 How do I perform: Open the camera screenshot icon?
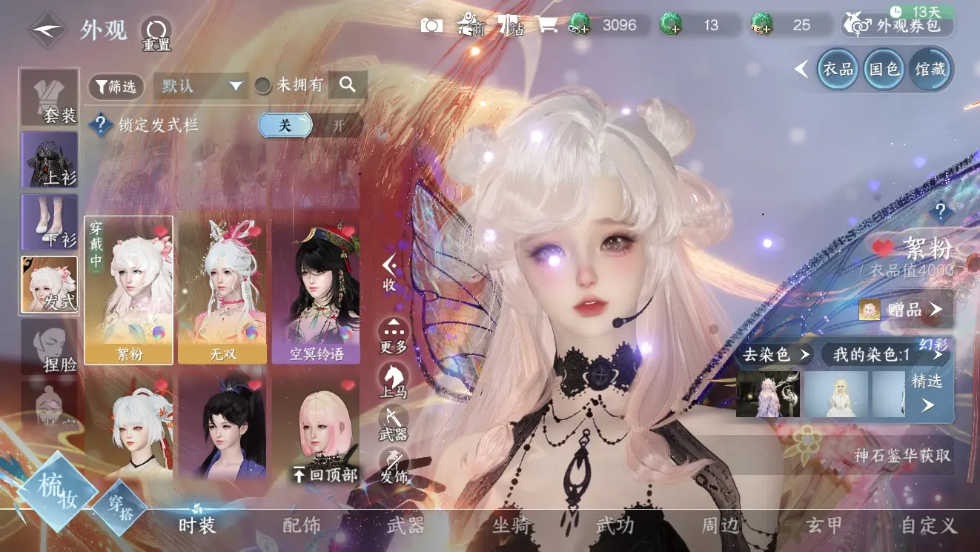click(x=431, y=25)
